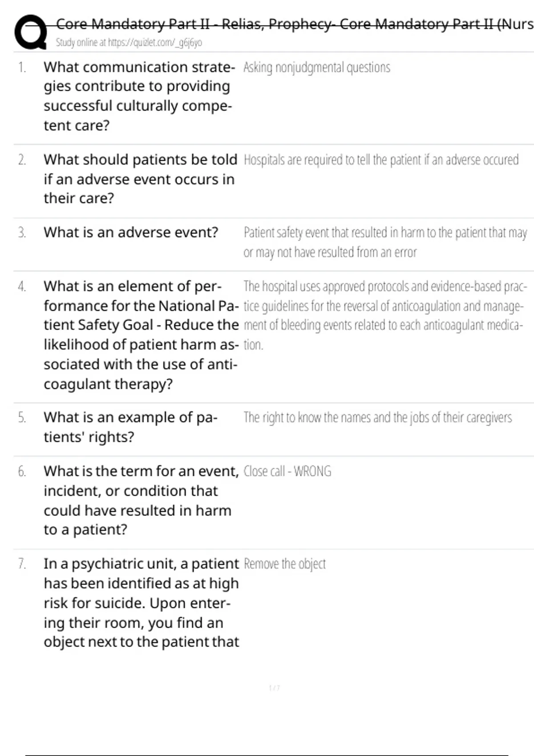Click the 'right to know the names' answer
The width and height of the screenshot is (534, 756).
377,418
